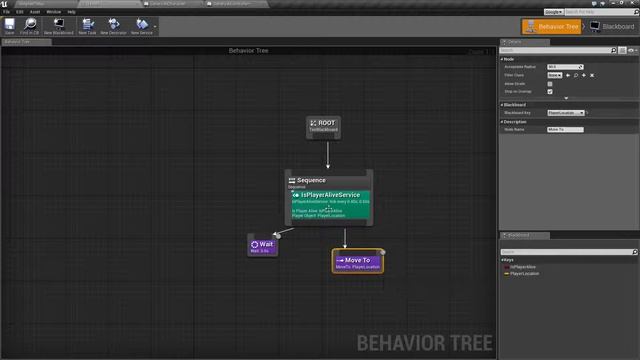Switch to Behavior Tree mode button

(x=551, y=27)
